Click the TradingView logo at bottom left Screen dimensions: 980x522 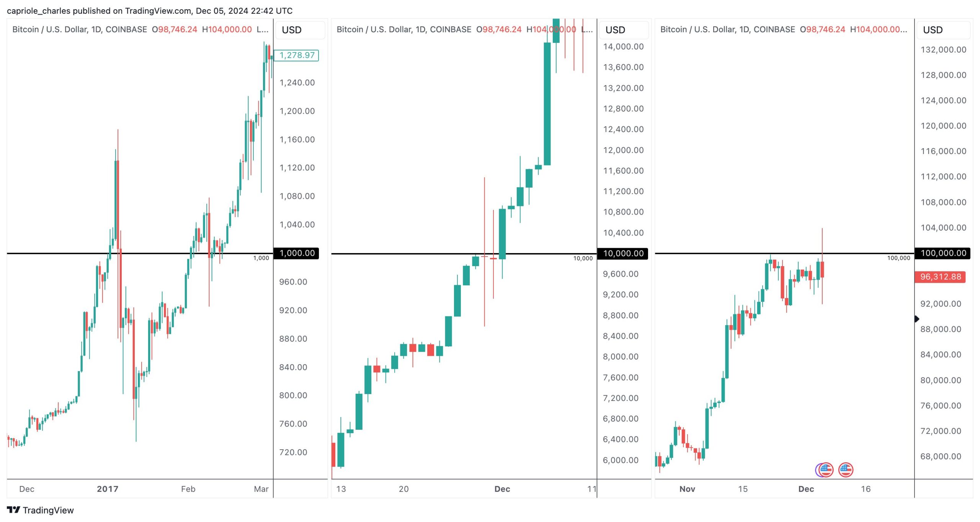[x=40, y=510]
